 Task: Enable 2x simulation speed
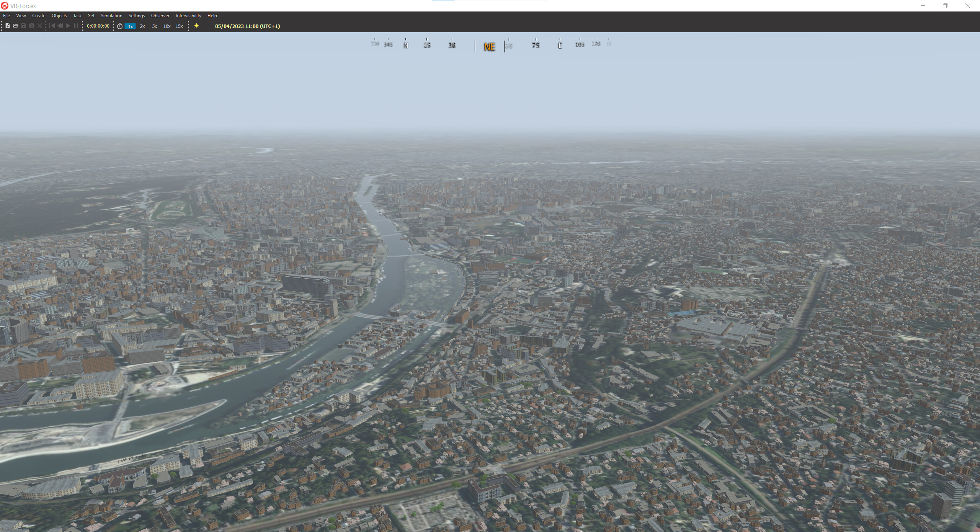tap(142, 26)
